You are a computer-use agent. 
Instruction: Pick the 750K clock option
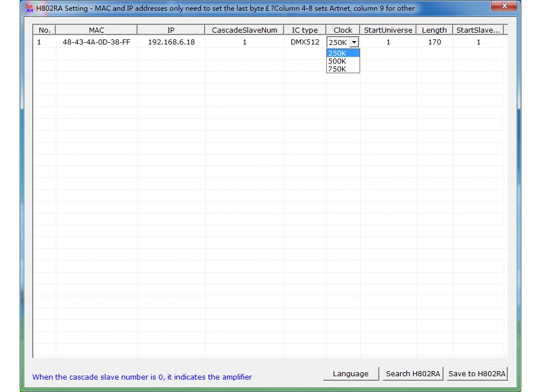pos(343,69)
